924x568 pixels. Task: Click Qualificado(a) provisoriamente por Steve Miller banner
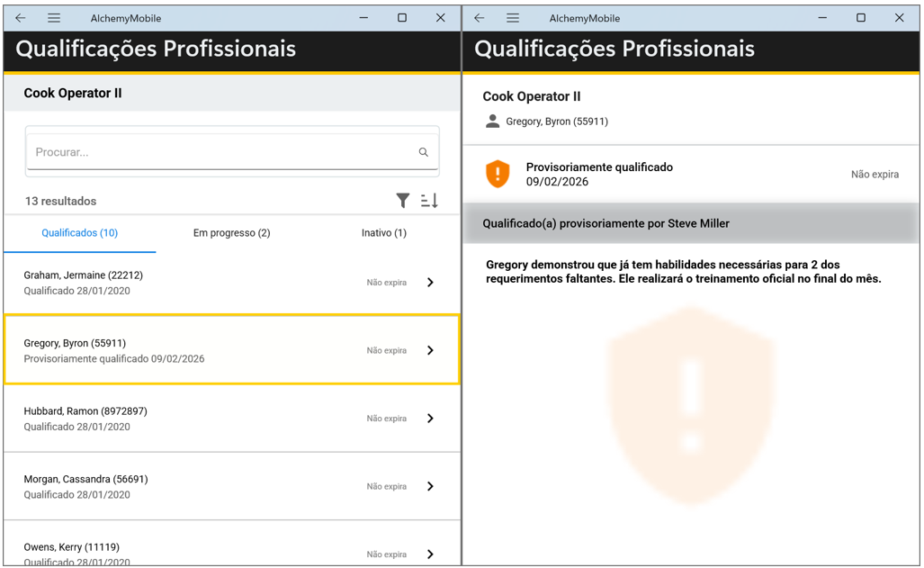pyautogui.click(x=691, y=223)
